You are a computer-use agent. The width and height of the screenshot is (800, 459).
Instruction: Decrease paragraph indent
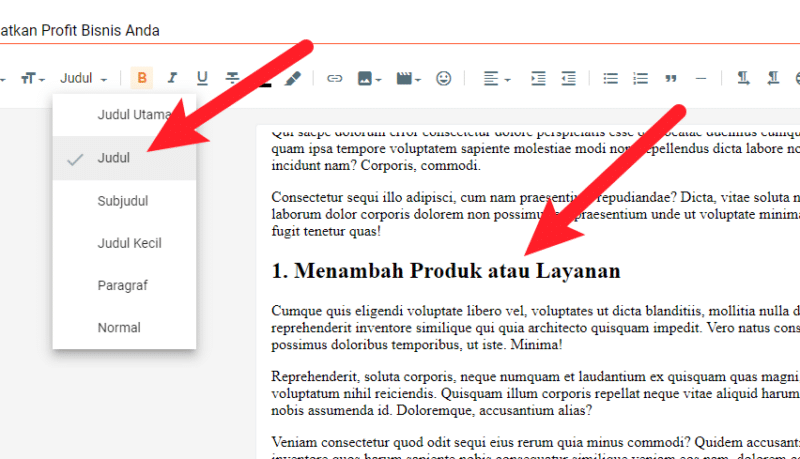pyautogui.click(x=568, y=78)
